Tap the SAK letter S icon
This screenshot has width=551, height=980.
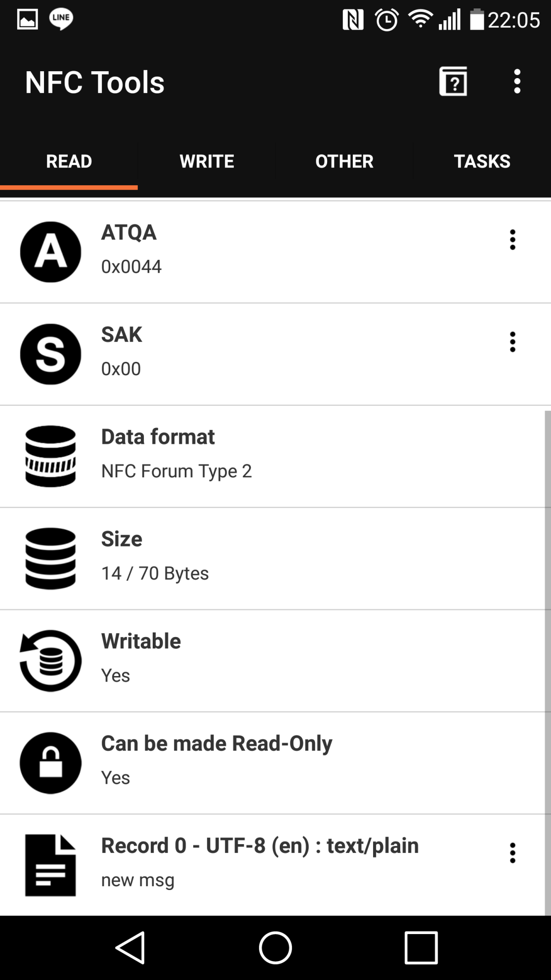50,354
